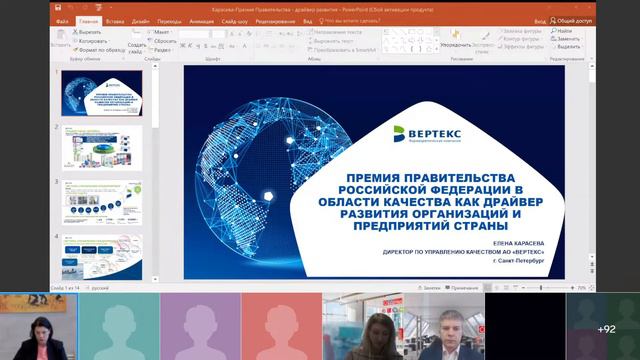Open the Файл menu tab
640x360 pixels.
(62, 21)
